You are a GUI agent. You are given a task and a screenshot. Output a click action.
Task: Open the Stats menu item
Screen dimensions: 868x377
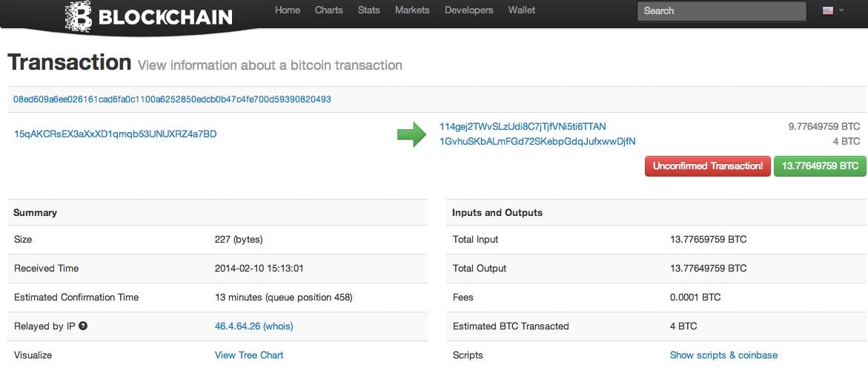[368, 10]
